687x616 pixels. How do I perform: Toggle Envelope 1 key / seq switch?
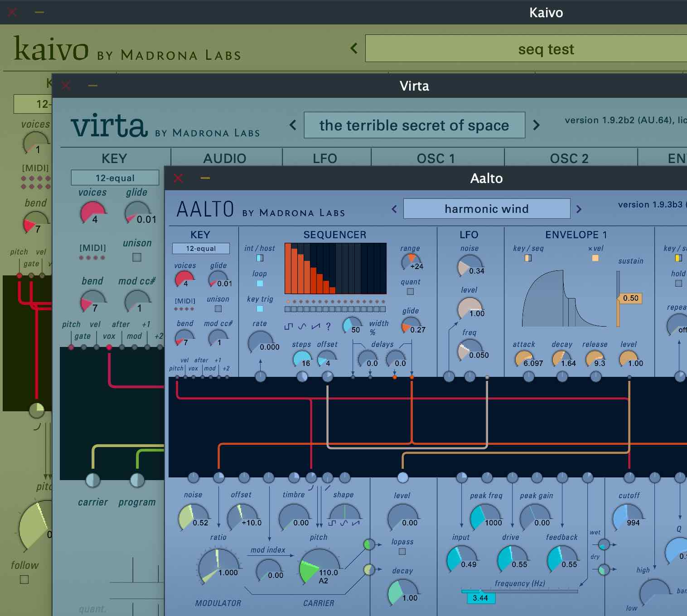(528, 258)
